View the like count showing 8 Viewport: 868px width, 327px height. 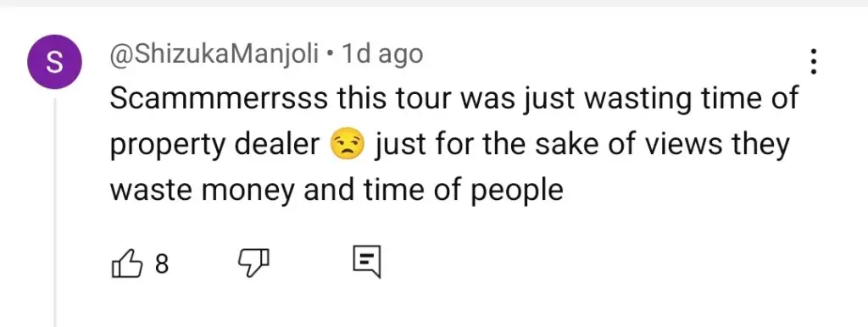pos(162,264)
